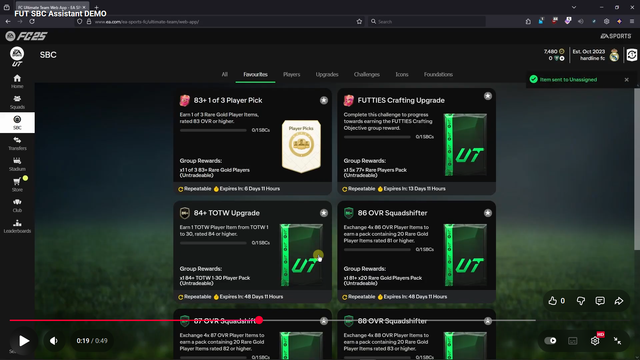The image size is (640, 360).
Task: Toggle favourite star on FUTTIES Crafting Upgrade
Action: pyautogui.click(x=488, y=96)
